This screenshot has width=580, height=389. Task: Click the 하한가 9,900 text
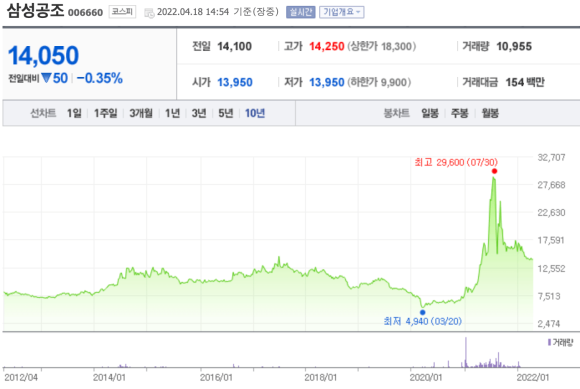click(x=379, y=82)
